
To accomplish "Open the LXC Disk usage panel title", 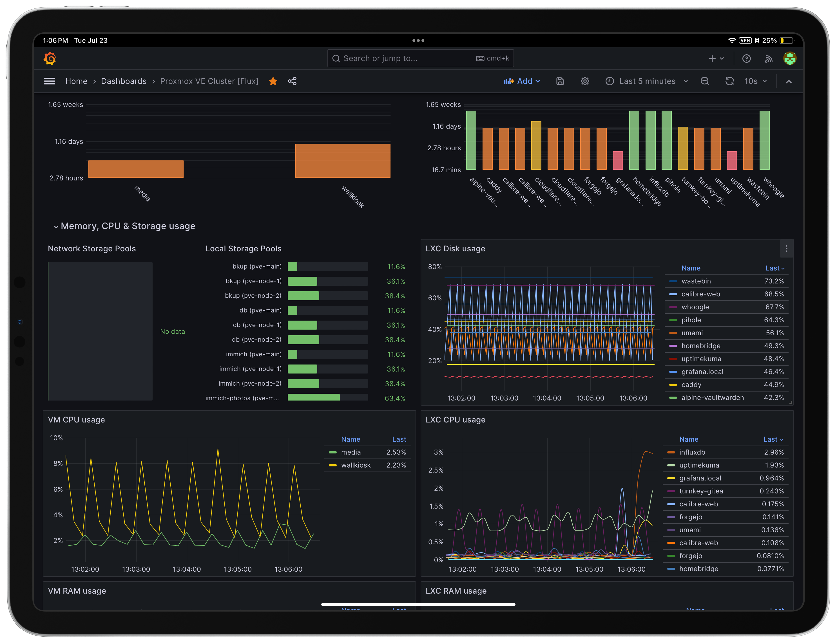I will click(x=455, y=249).
